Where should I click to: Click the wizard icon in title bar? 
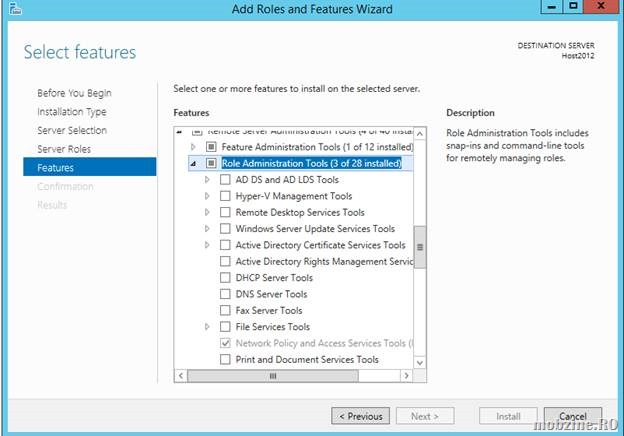coord(15,8)
